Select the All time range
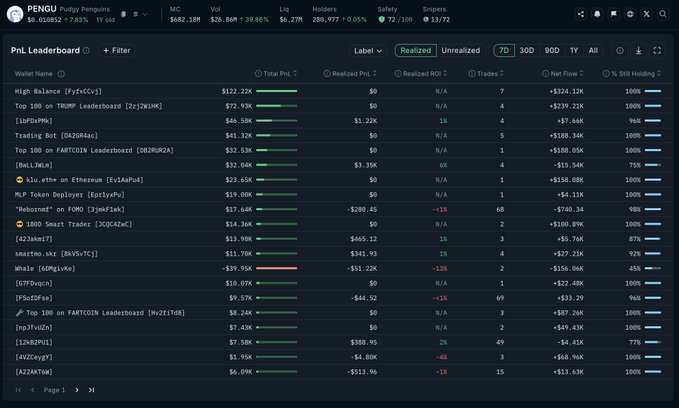This screenshot has width=679, height=408. (x=593, y=51)
